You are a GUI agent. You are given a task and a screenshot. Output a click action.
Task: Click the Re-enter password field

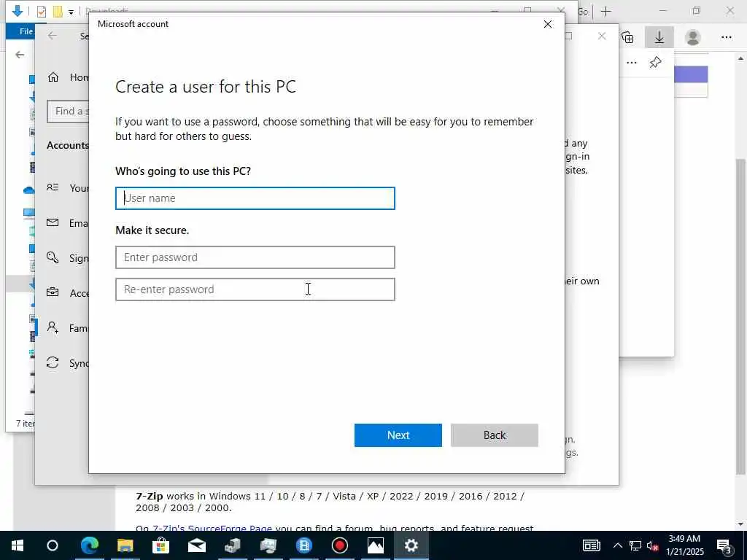pyautogui.click(x=255, y=289)
